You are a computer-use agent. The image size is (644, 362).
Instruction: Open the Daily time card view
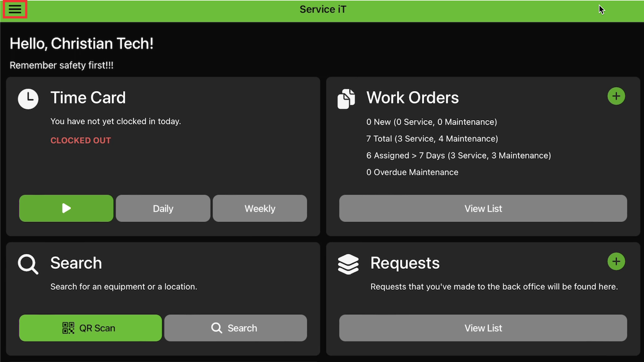163,208
